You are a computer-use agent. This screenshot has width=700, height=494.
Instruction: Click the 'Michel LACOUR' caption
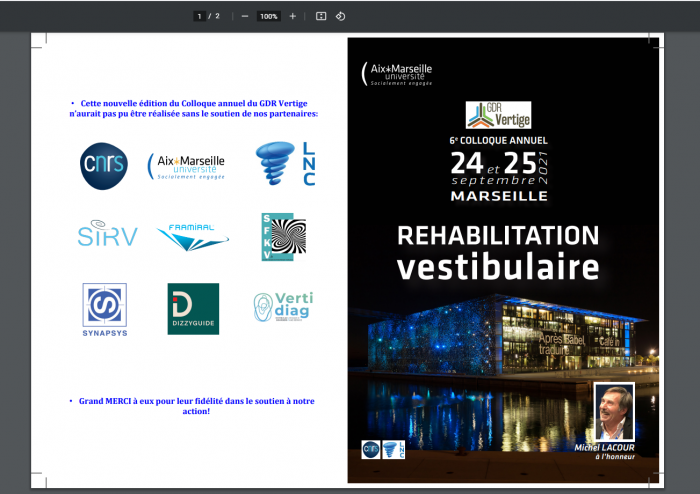604,448
